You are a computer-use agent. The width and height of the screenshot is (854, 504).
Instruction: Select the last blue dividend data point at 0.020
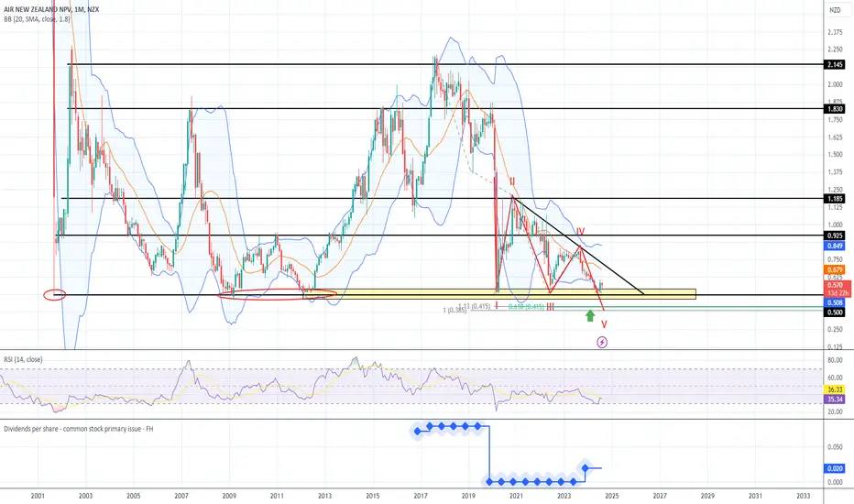tap(586, 468)
